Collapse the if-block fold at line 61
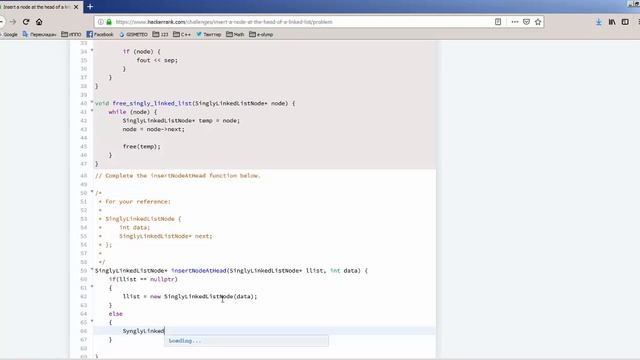This screenshot has width=640, height=360. click(92, 287)
